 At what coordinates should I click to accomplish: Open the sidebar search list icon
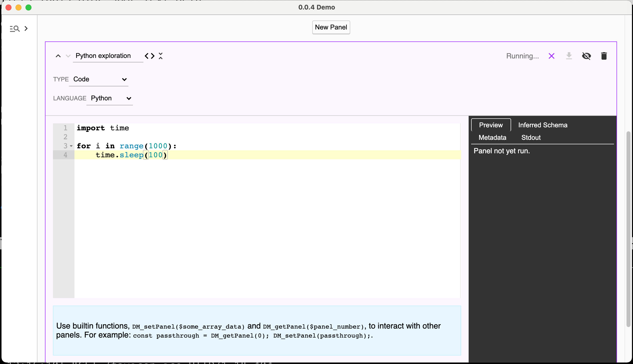14,29
